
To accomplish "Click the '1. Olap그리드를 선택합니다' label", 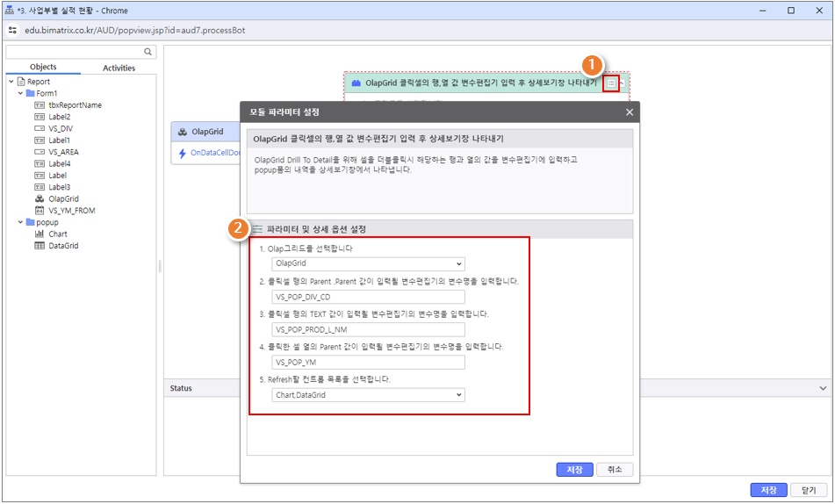I will 306,248.
